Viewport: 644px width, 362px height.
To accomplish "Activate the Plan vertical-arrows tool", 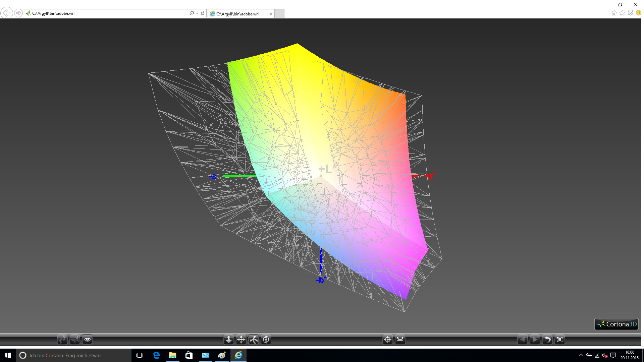I will [x=229, y=340].
